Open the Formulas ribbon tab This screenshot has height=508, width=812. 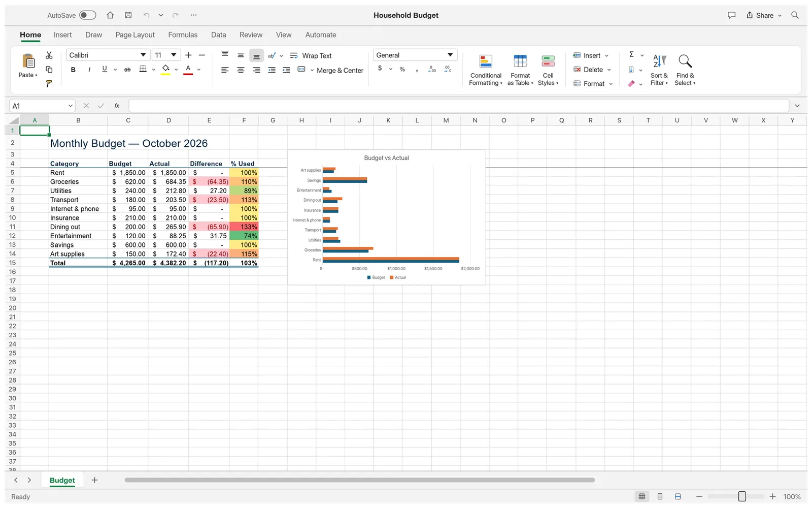pos(183,35)
